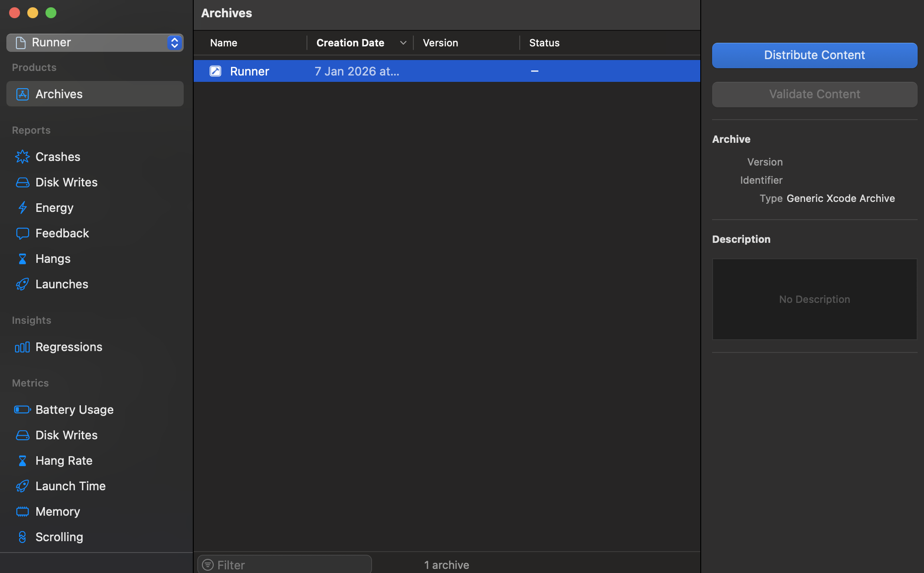Click the Memory chip icon
Viewport: 924px width, 573px height.
pyautogui.click(x=22, y=512)
